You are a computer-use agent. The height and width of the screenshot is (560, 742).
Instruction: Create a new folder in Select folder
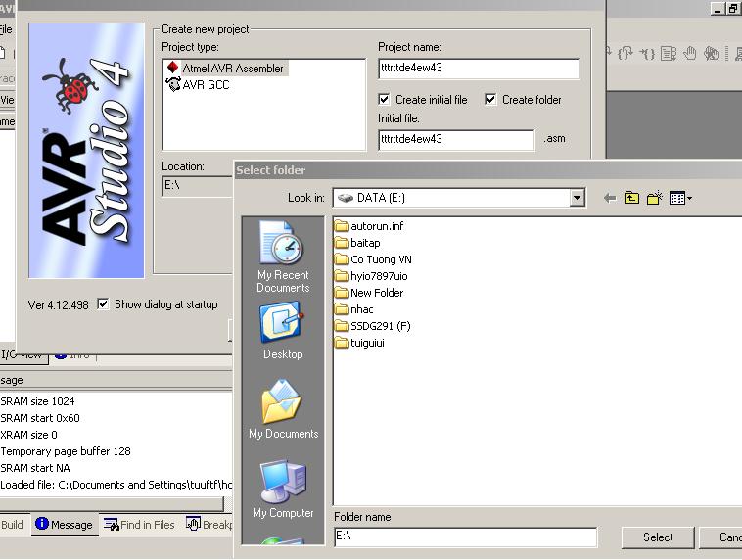click(x=655, y=198)
